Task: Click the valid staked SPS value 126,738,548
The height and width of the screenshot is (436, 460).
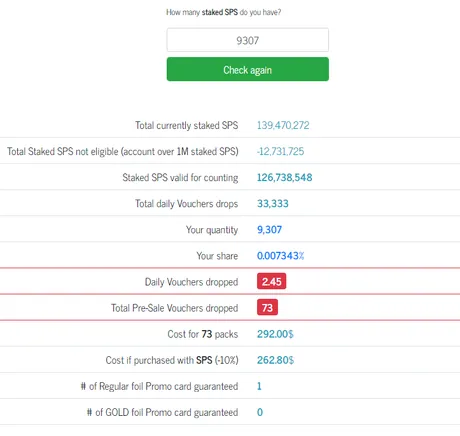Action: click(284, 177)
